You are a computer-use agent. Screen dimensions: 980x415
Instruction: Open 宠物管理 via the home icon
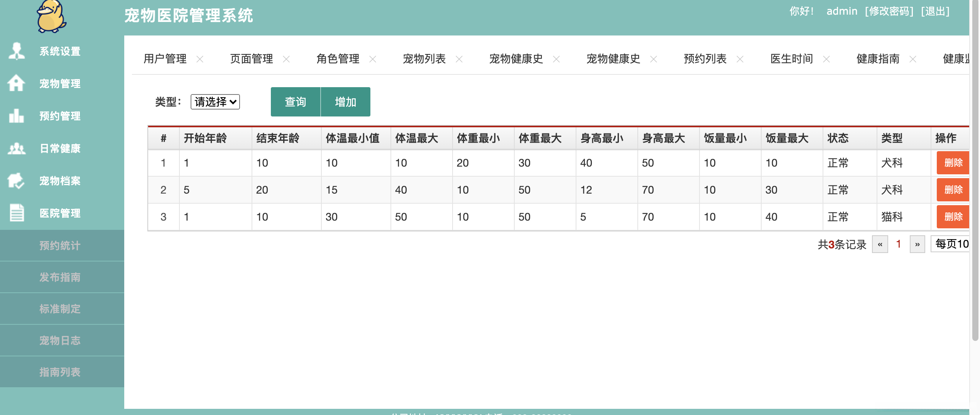pyautogui.click(x=16, y=83)
